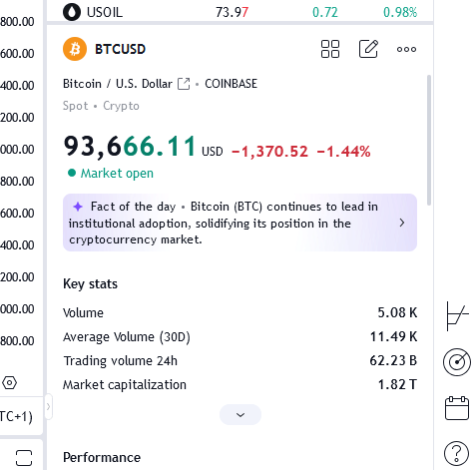This screenshot has height=470, width=476.
Task: Expand the Fact of the day arrow
Action: (x=402, y=223)
